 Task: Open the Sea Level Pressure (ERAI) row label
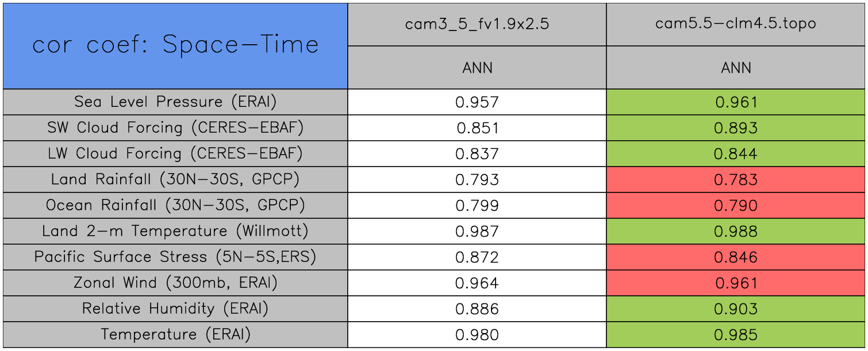[175, 102]
